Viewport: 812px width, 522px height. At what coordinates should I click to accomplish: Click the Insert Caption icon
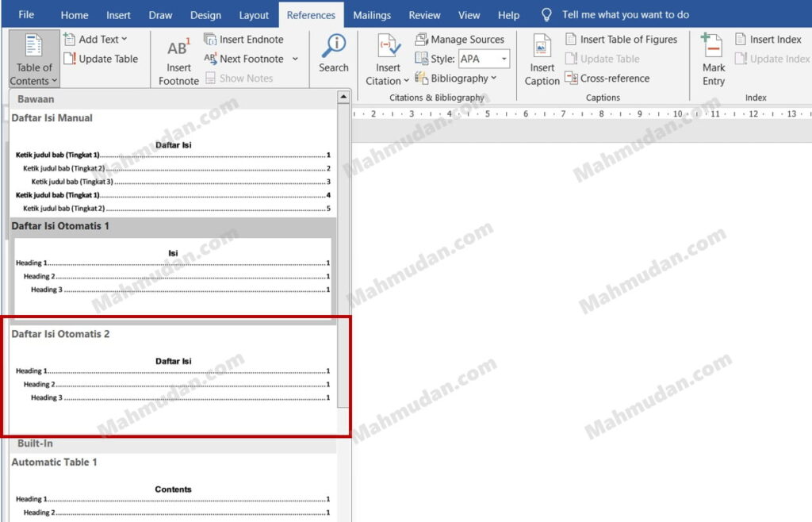542,48
